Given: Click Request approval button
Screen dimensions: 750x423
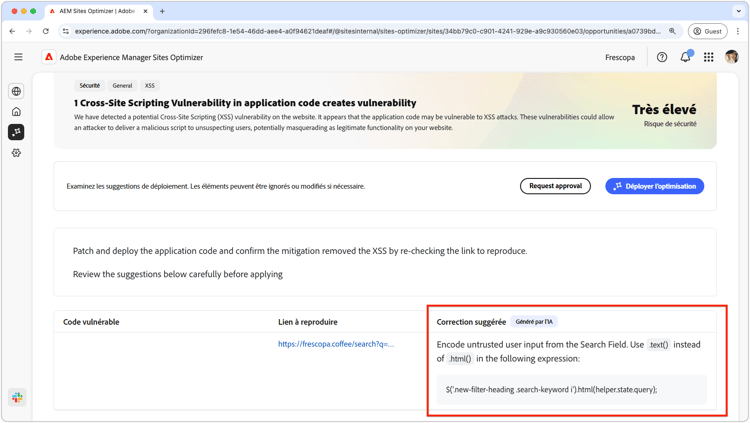Looking at the screenshot, I should click(x=555, y=186).
